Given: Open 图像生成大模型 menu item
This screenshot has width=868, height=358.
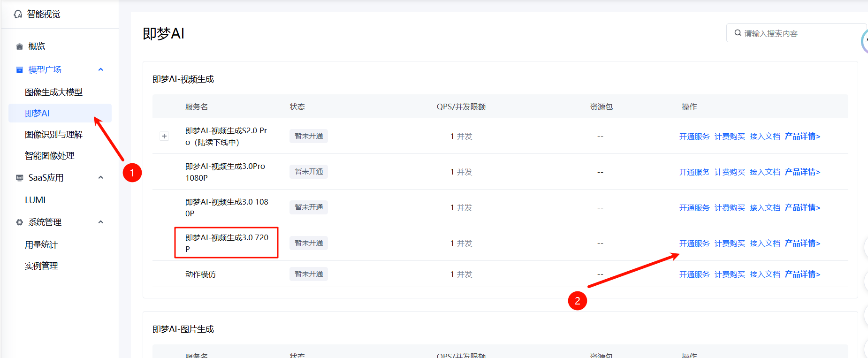Looking at the screenshot, I should pyautogui.click(x=53, y=92).
